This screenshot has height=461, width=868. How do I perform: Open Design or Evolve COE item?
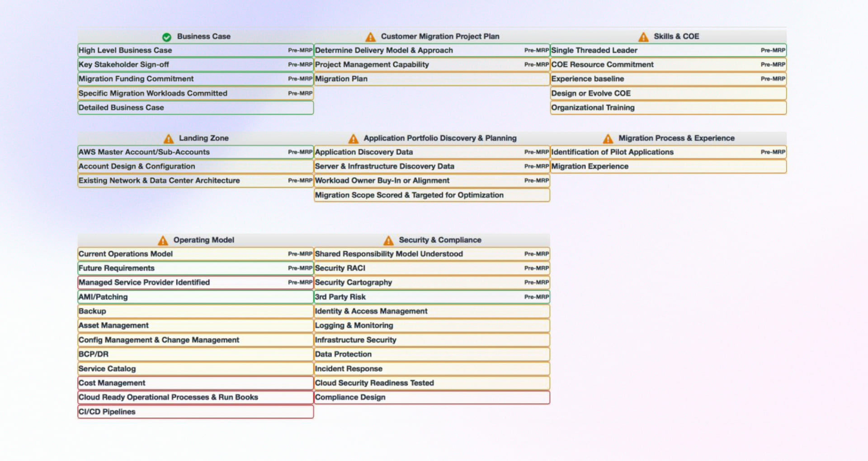point(668,93)
